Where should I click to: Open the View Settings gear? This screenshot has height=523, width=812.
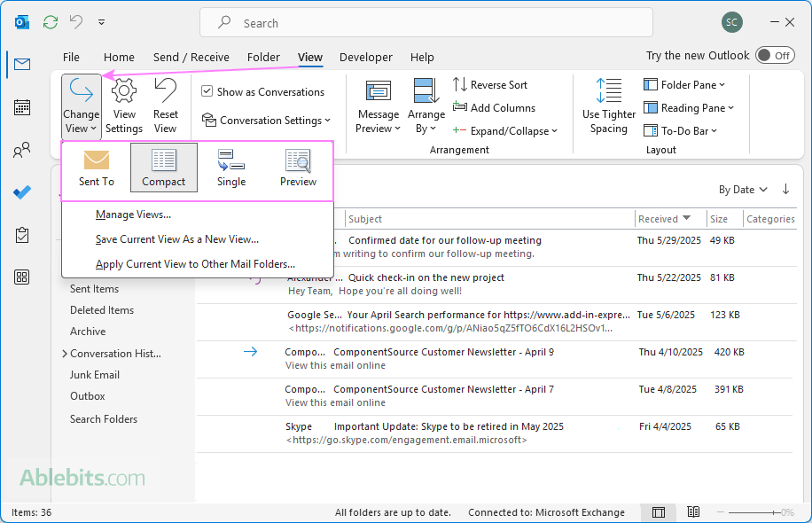click(x=124, y=106)
